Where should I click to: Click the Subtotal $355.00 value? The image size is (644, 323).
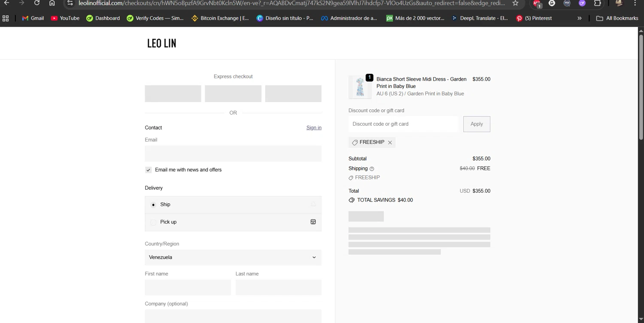tap(481, 159)
